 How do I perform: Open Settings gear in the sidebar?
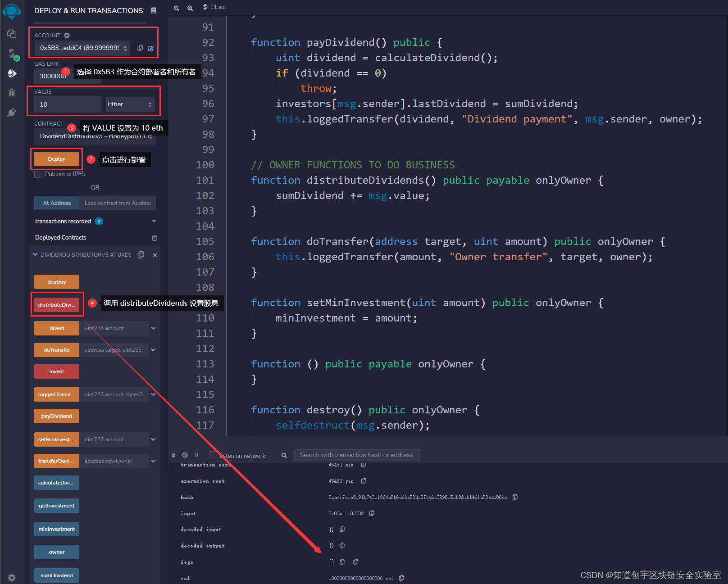click(12, 577)
